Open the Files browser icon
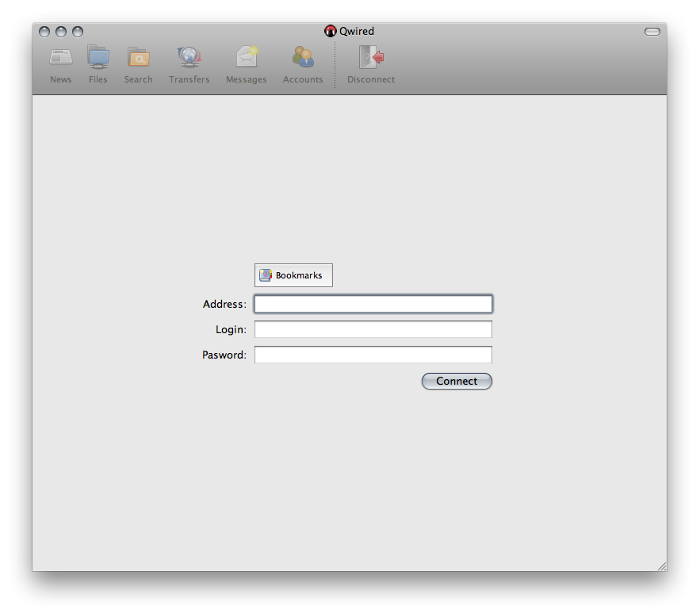This screenshot has width=700, height=614. point(98,57)
